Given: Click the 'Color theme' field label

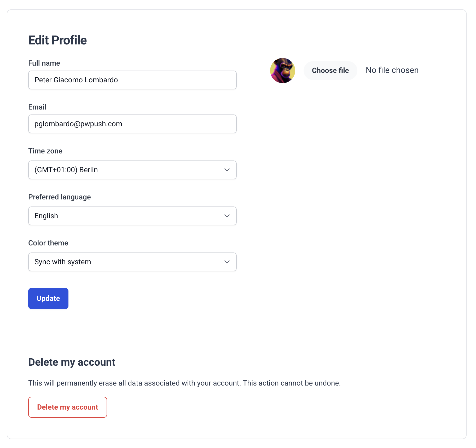Looking at the screenshot, I should pyautogui.click(x=48, y=243).
